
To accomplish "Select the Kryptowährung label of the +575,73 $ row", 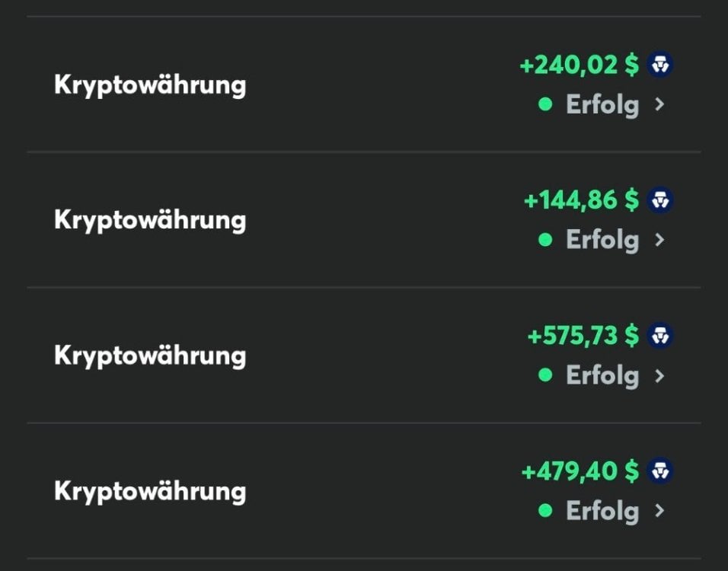I will tap(150, 356).
